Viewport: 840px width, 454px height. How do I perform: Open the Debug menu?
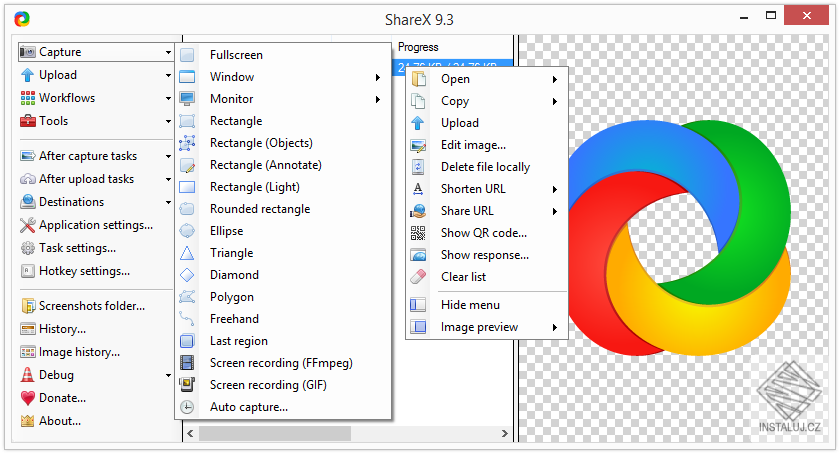coord(96,375)
